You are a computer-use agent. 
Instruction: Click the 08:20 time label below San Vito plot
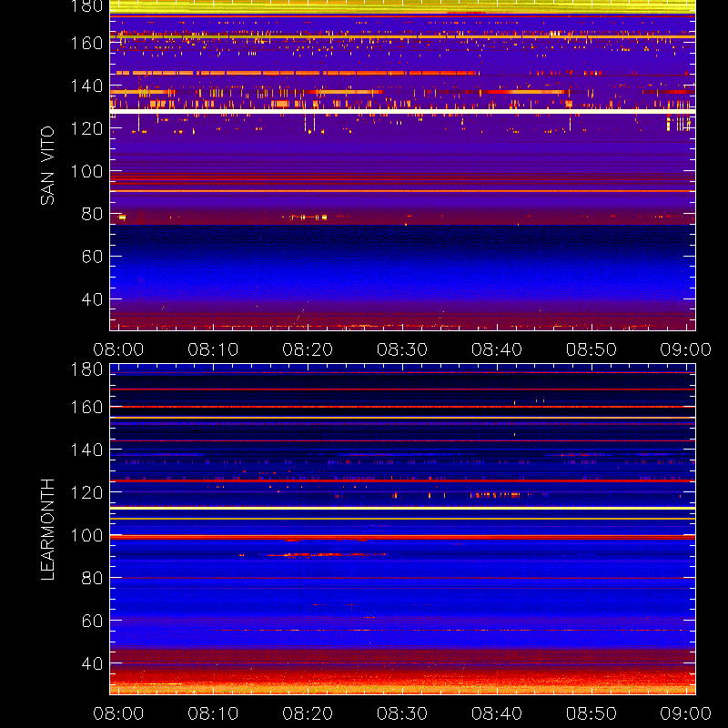308,349
